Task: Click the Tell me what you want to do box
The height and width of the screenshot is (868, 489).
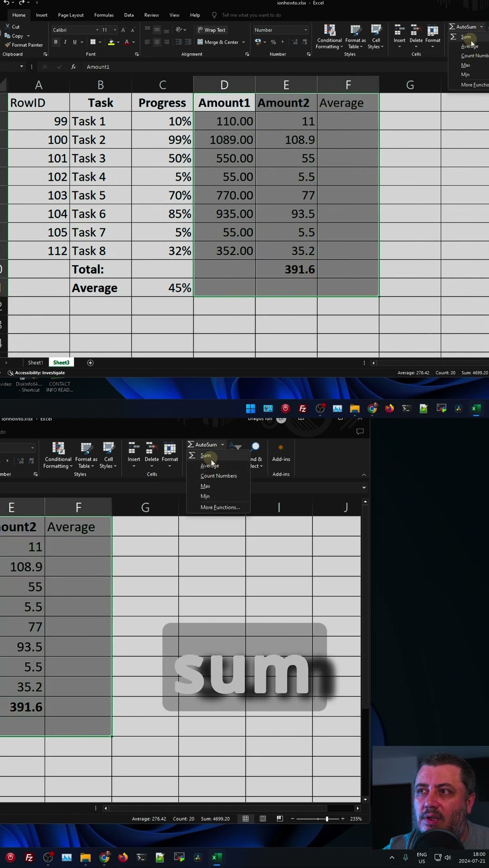Action: click(251, 15)
